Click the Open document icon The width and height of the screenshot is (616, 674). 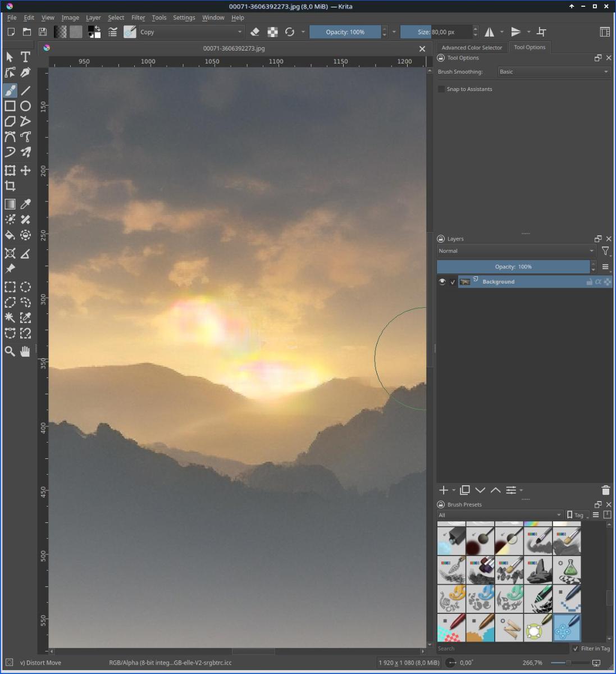pos(26,32)
